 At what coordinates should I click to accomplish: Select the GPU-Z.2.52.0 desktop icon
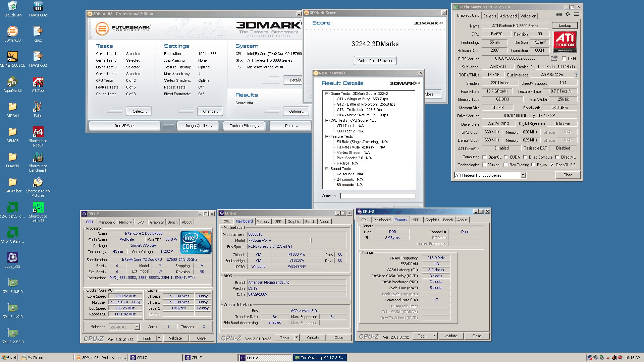12,336
